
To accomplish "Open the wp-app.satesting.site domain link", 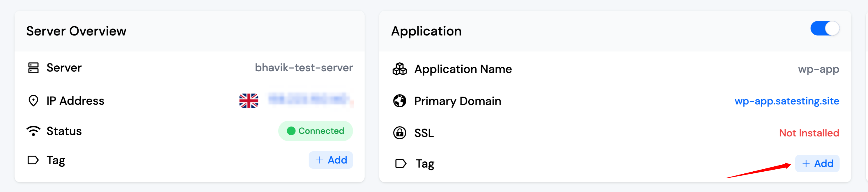I will tap(786, 101).
